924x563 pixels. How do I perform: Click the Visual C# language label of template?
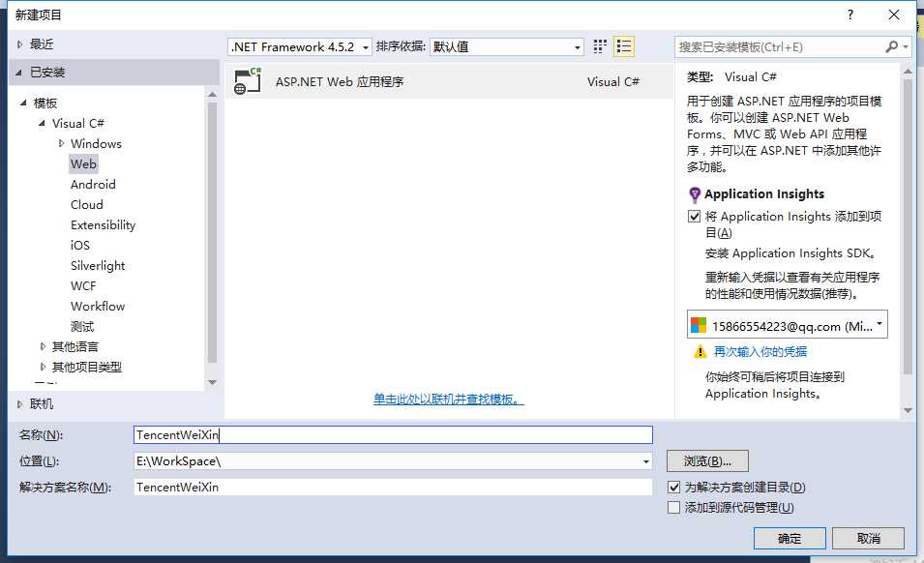pos(612,82)
